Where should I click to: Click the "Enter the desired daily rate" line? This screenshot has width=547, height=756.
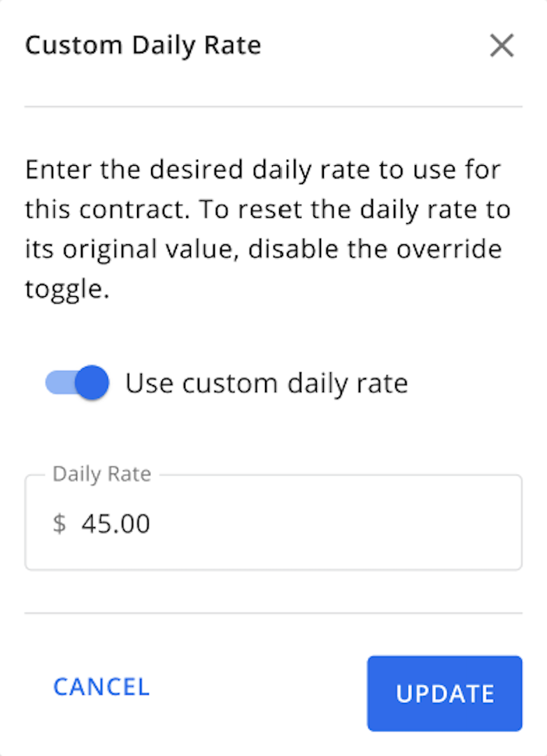[x=264, y=170]
